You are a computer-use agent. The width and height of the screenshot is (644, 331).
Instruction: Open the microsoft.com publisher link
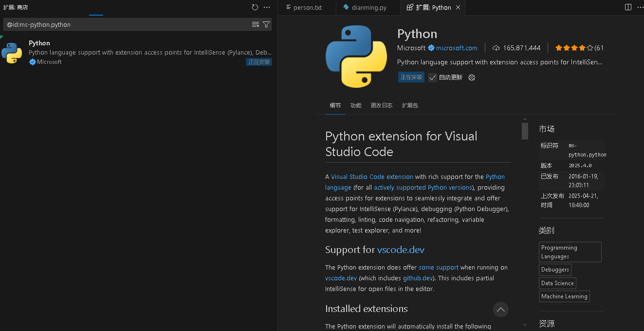(457, 48)
